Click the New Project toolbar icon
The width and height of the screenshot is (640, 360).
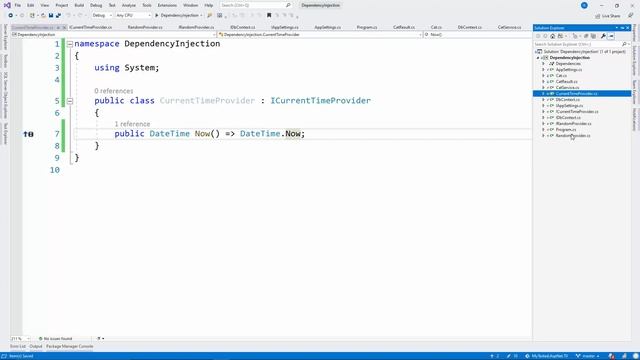[32, 16]
